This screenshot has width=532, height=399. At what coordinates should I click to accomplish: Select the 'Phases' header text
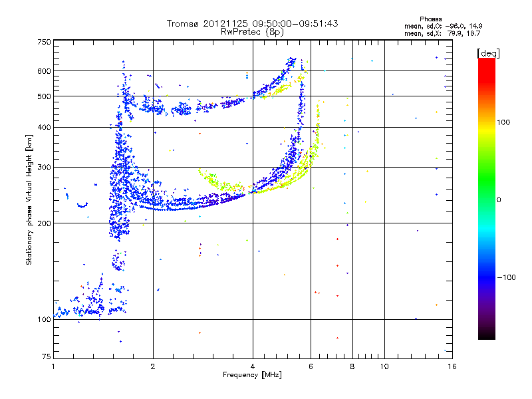point(430,19)
